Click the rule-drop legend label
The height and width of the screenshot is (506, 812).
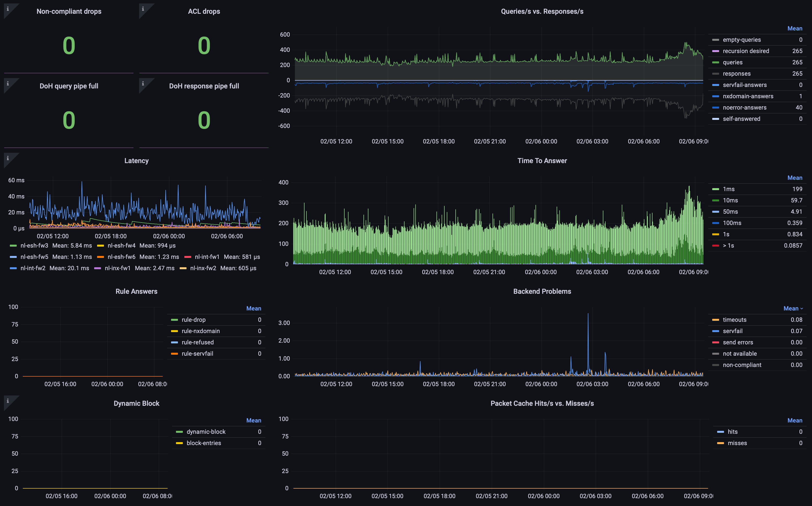pyautogui.click(x=194, y=320)
